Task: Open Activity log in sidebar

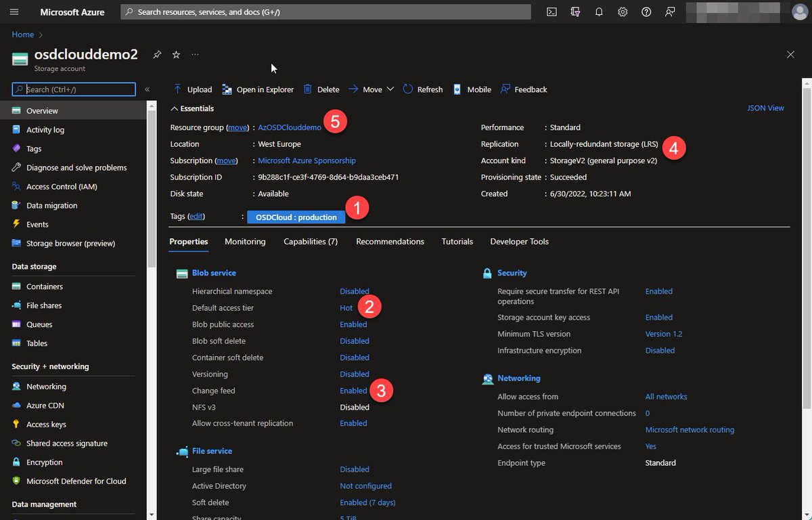Action: (x=45, y=129)
